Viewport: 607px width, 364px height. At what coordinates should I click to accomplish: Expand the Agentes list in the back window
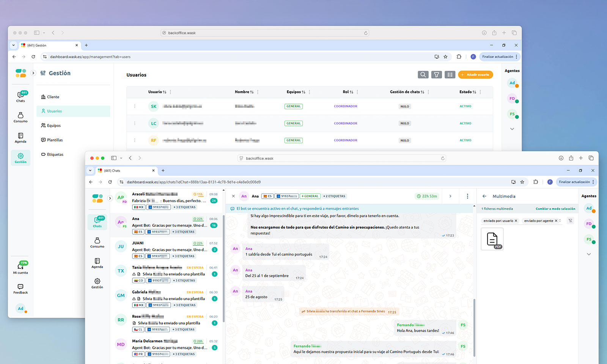[x=512, y=129]
